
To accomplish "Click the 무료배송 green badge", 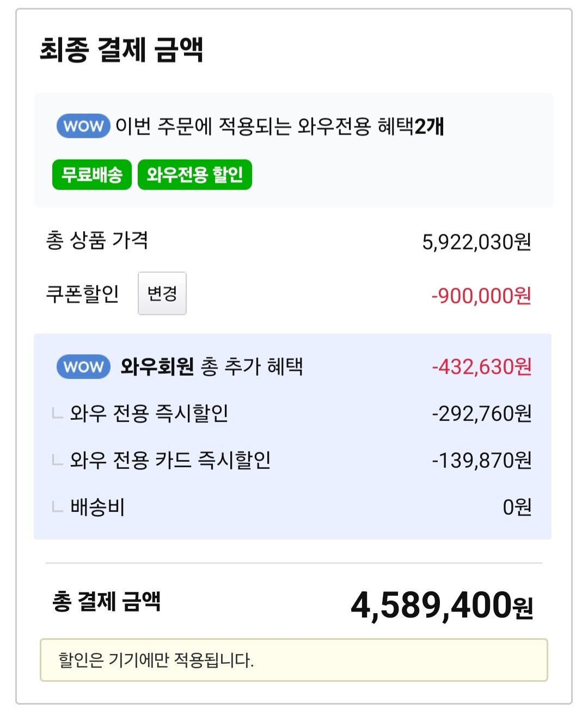I will point(92,175).
